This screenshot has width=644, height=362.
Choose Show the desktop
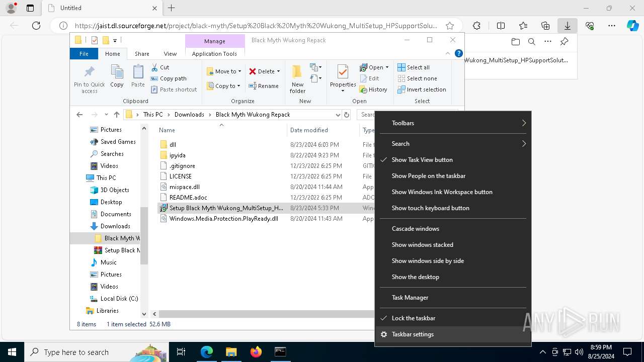point(453,277)
